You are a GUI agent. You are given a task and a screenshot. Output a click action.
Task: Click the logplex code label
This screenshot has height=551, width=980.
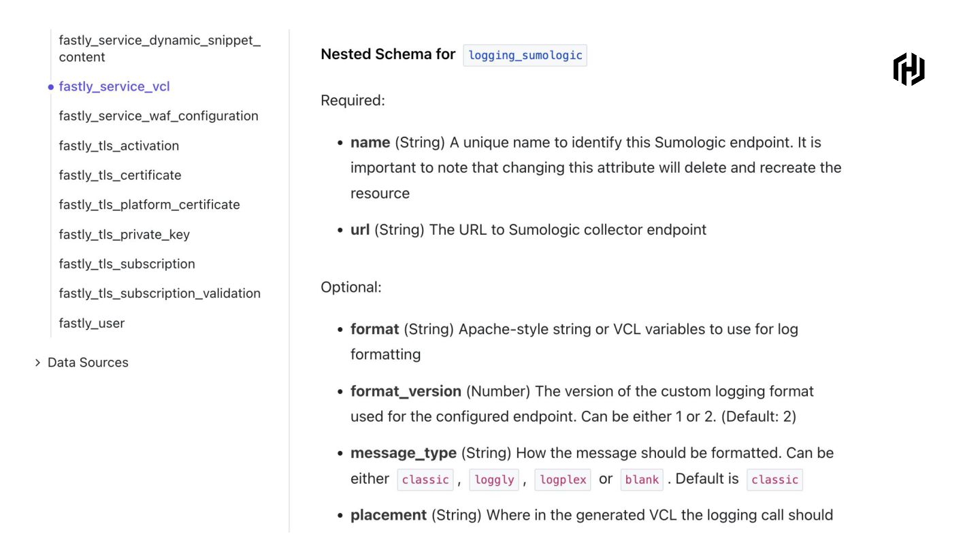563,480
